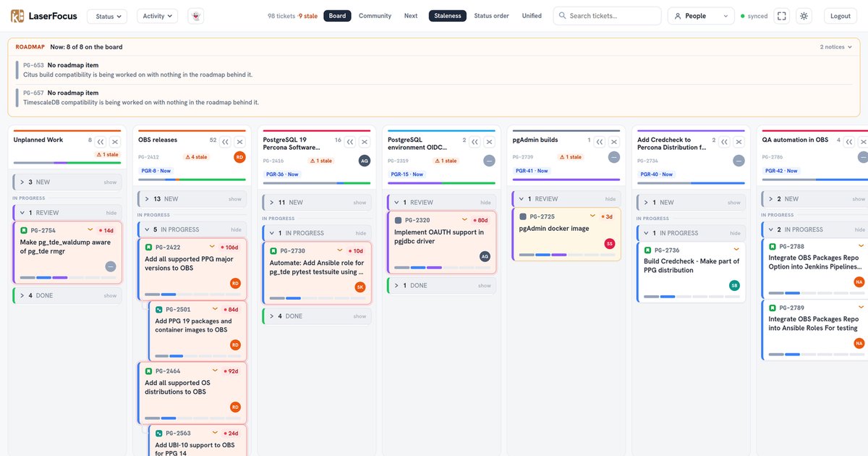Click the Logout button
The width and height of the screenshot is (868, 456).
(841, 16)
